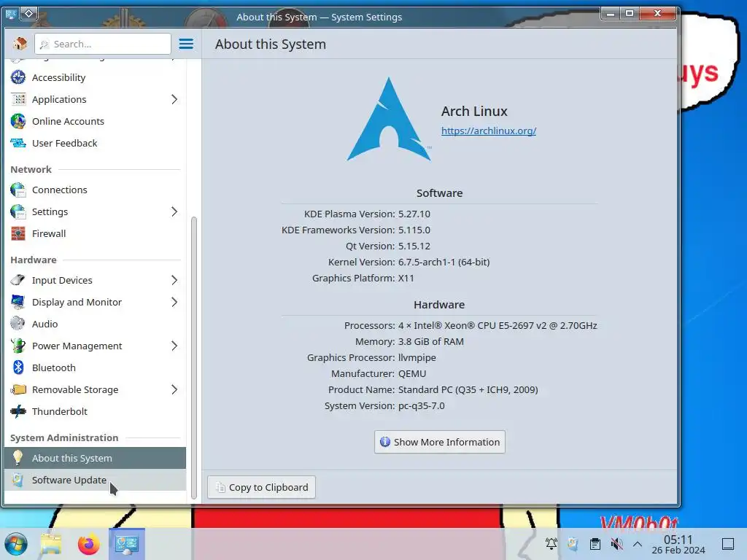Screen dimensions: 747x560
Task: Expand the Applications chevron
Action: pos(174,99)
